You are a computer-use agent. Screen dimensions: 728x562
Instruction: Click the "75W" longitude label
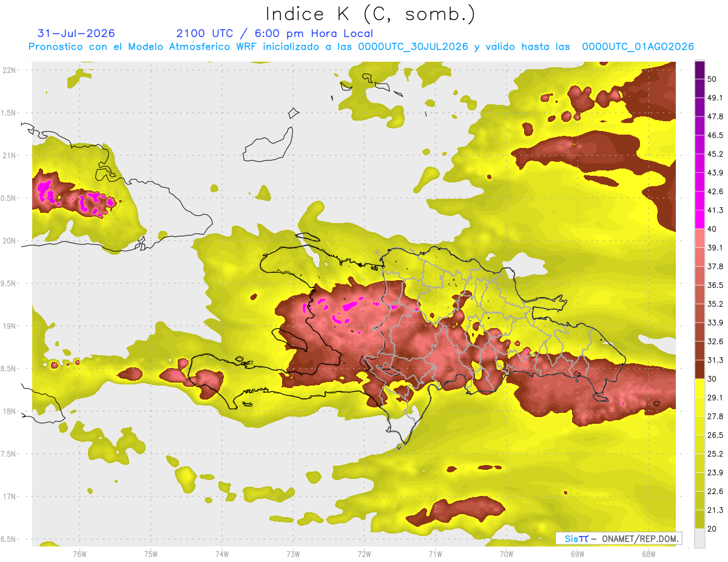[x=151, y=554]
